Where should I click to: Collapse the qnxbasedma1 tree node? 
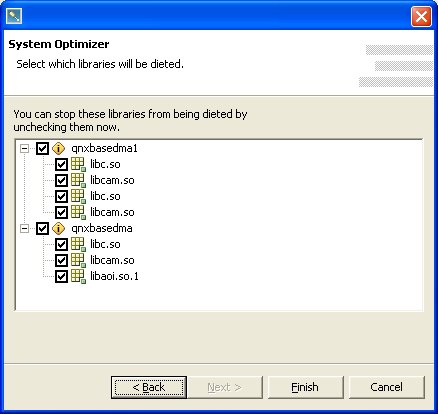tap(24, 148)
